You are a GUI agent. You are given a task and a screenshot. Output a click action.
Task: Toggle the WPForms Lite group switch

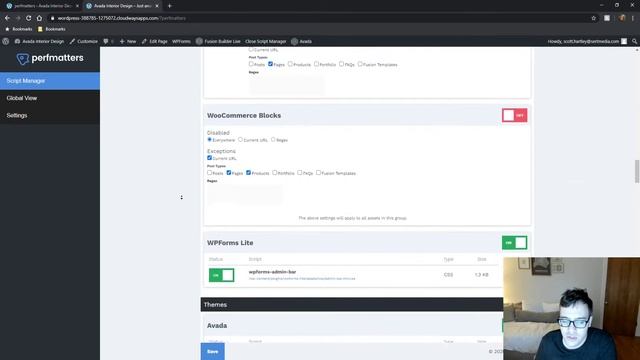[514, 243]
